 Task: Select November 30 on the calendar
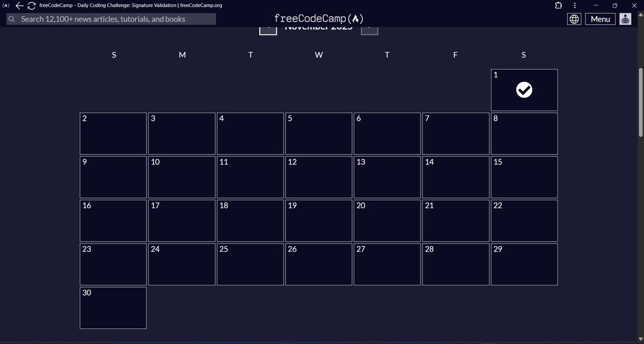tap(113, 308)
